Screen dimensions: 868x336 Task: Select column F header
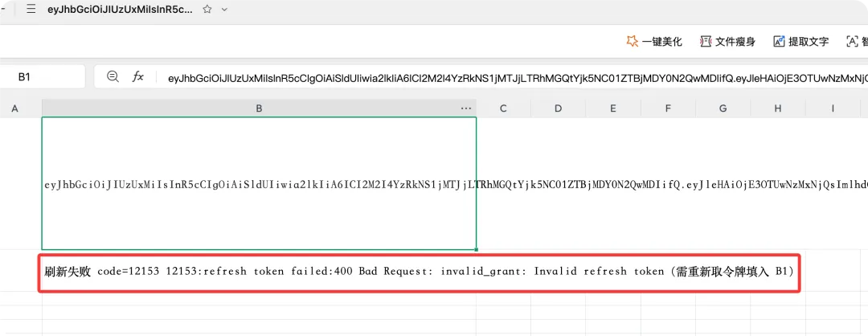point(668,109)
